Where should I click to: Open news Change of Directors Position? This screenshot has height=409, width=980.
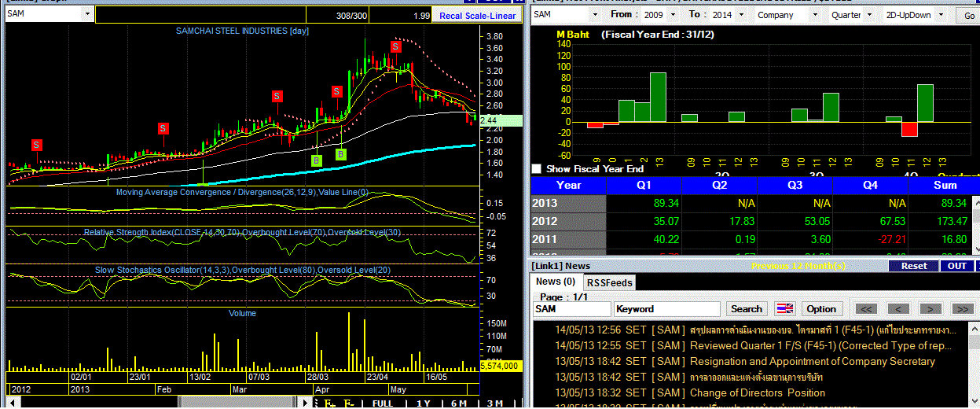(x=758, y=392)
